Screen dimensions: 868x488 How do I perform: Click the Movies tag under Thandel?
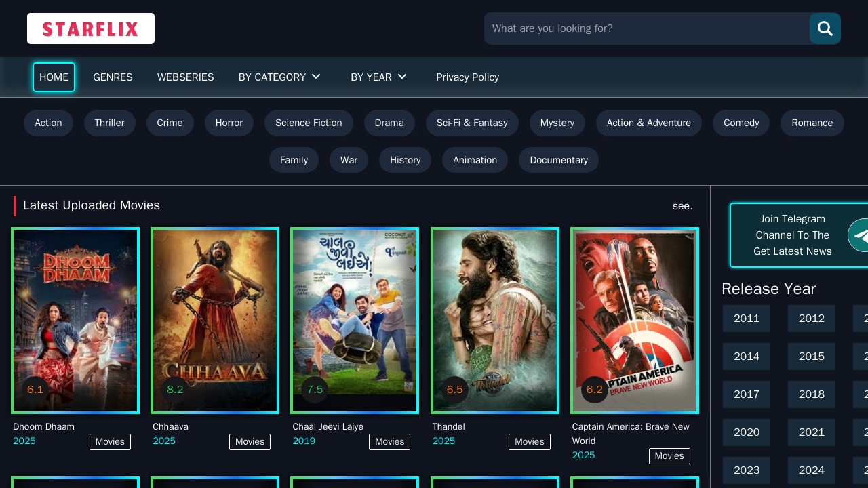coord(530,442)
